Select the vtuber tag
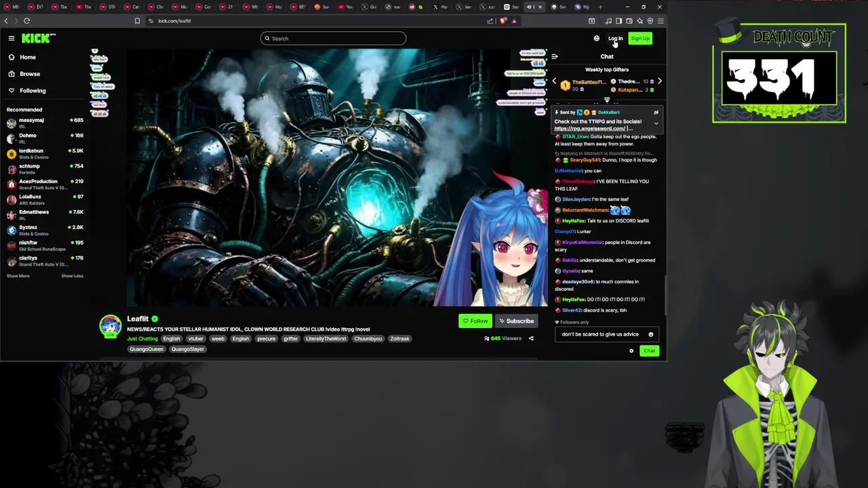The width and height of the screenshot is (868, 488). coord(196,339)
